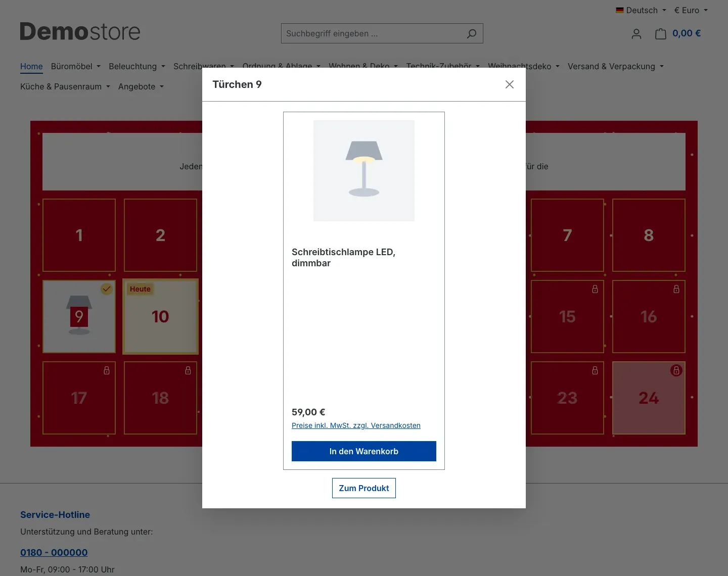
Task: Add lamp with In den Warenkorb
Action: pos(364,451)
